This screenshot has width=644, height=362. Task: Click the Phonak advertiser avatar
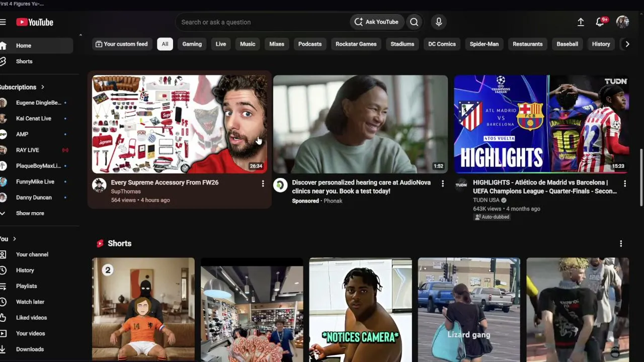pyautogui.click(x=280, y=185)
